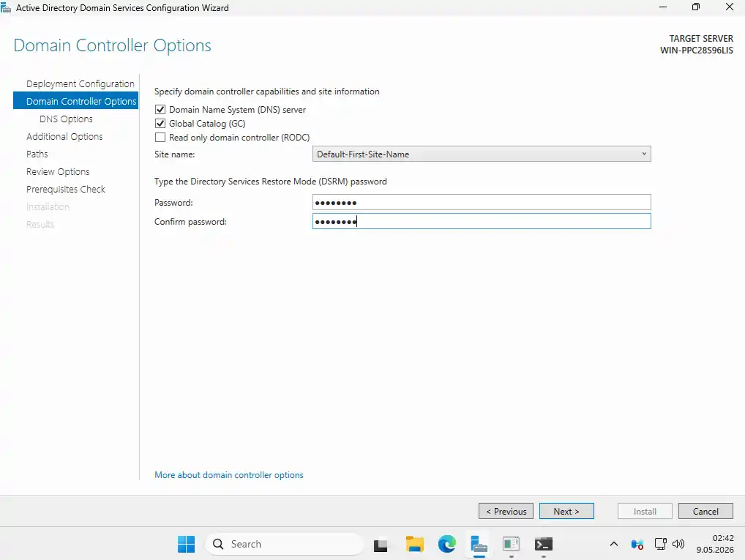The width and height of the screenshot is (745, 560).
Task: Cancel the configuration wizard
Action: tap(705, 511)
